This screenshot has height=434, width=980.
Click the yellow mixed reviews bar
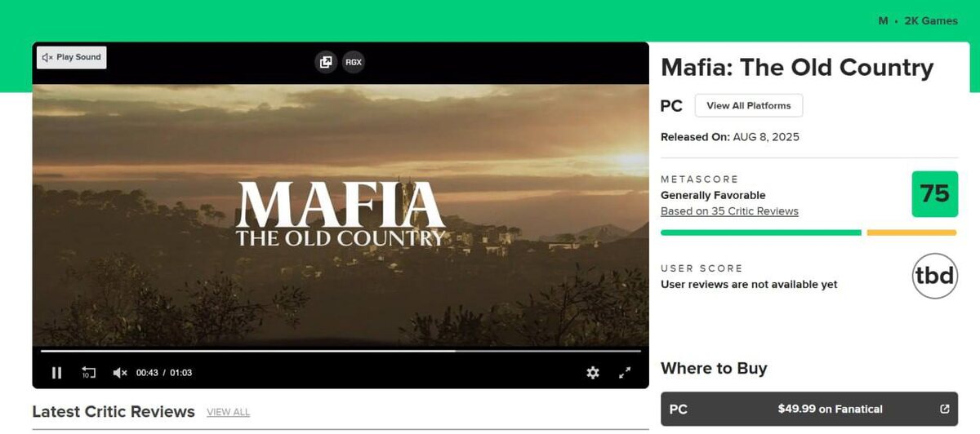coord(911,232)
